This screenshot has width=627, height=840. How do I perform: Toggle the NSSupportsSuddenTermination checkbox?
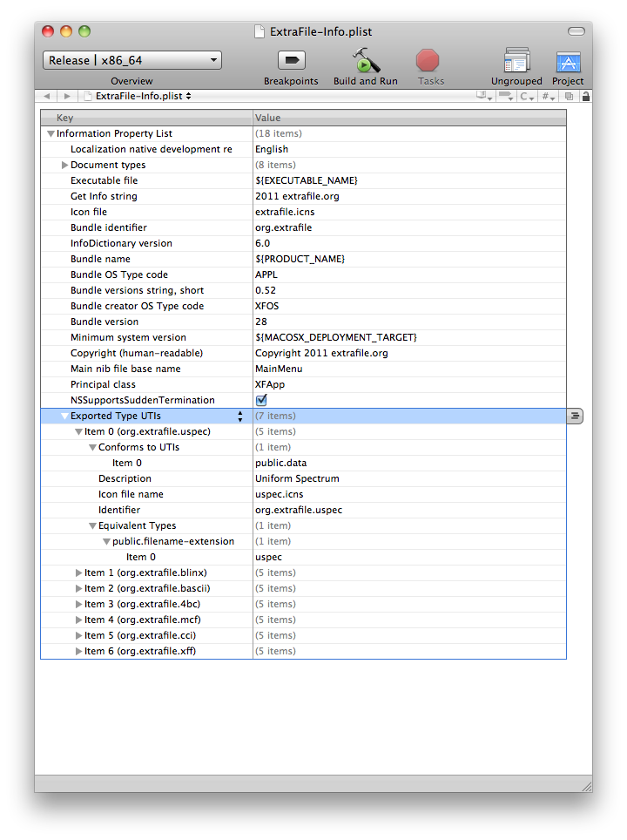[x=261, y=400]
